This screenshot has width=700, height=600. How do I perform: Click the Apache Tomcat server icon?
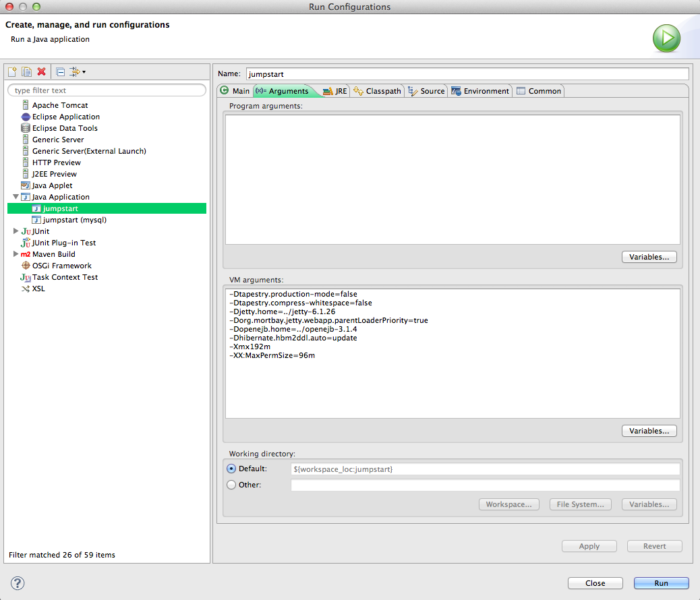click(26, 105)
